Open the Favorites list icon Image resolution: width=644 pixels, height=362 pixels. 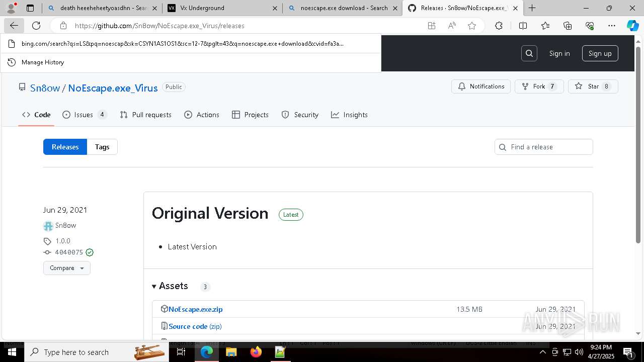click(x=545, y=26)
